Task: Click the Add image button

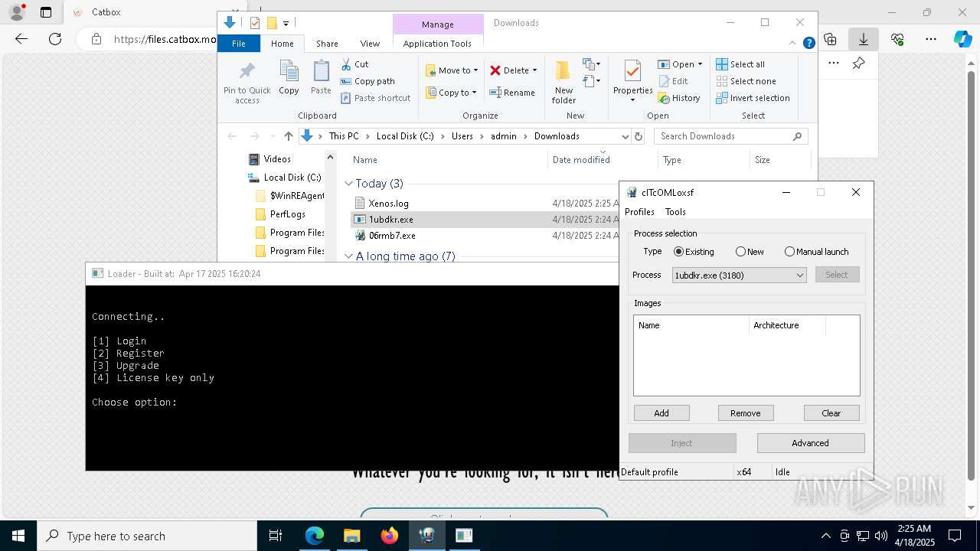Action: point(661,413)
